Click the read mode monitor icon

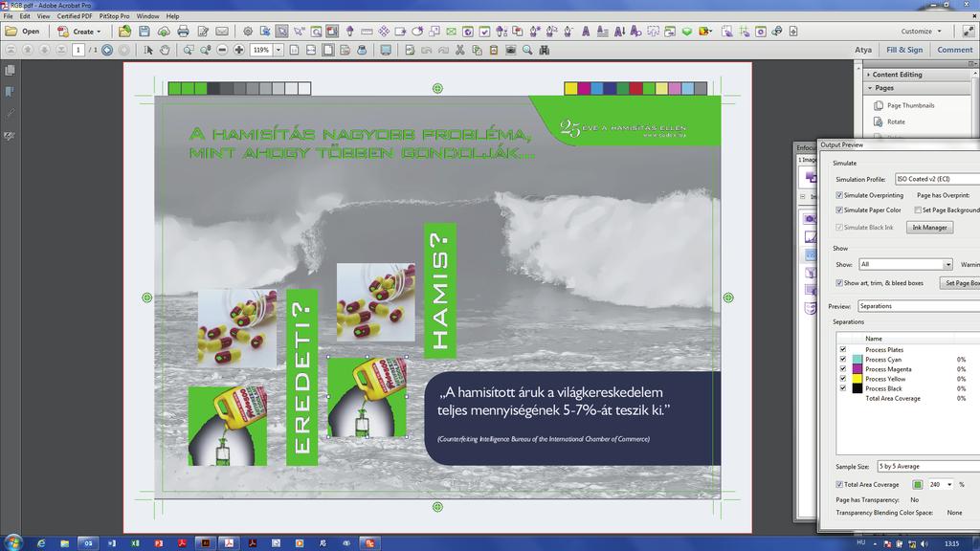386,50
